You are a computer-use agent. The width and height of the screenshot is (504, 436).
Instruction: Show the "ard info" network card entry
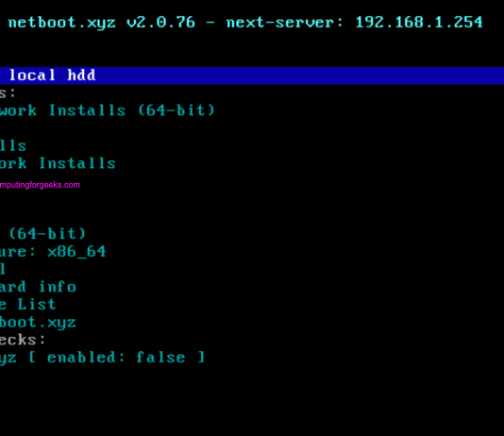[38, 287]
